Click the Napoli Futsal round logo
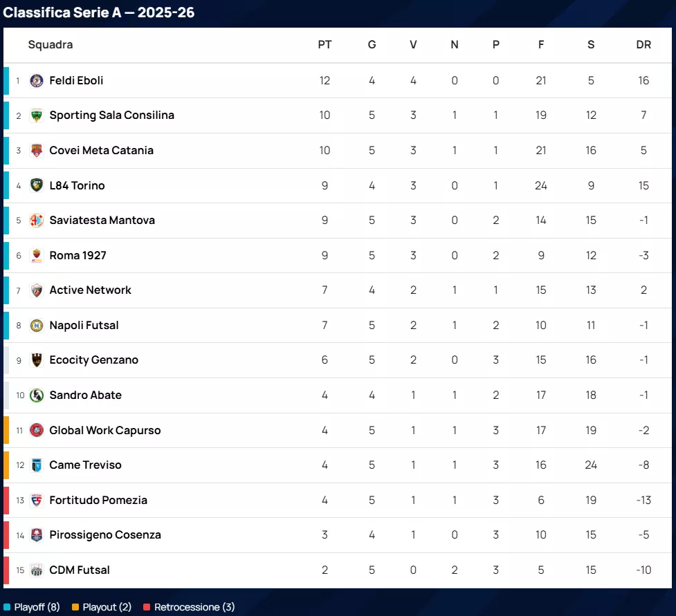The height and width of the screenshot is (616, 676). (37, 326)
